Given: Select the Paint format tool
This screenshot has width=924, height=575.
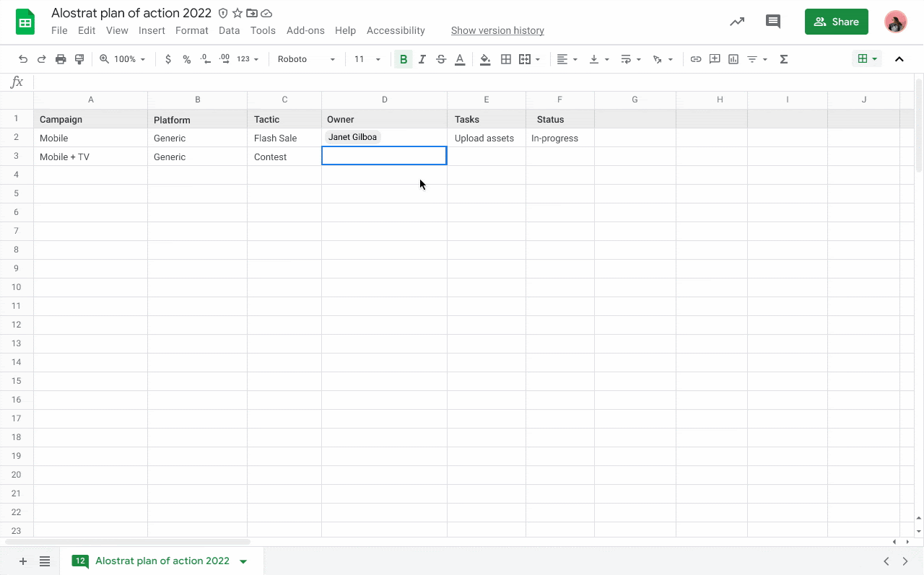Looking at the screenshot, I should coord(79,59).
